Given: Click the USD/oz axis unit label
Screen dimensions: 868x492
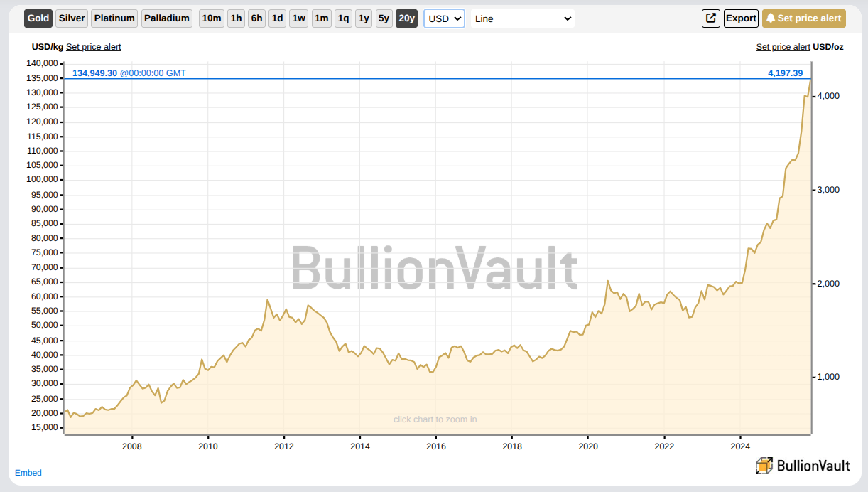Looking at the screenshot, I should (x=828, y=47).
